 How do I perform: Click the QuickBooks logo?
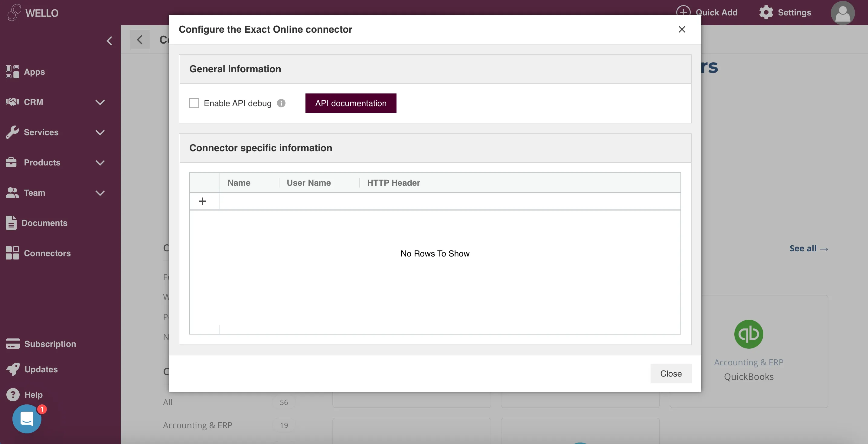[748, 334]
